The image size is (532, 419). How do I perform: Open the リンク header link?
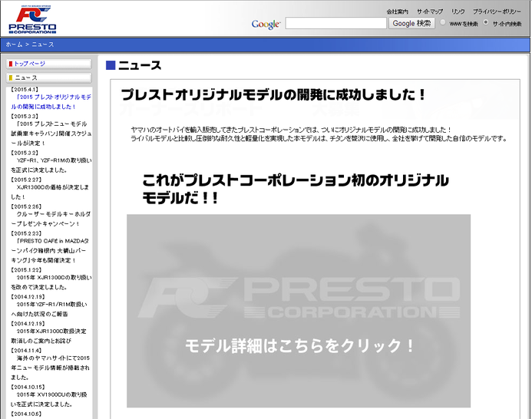pos(458,12)
